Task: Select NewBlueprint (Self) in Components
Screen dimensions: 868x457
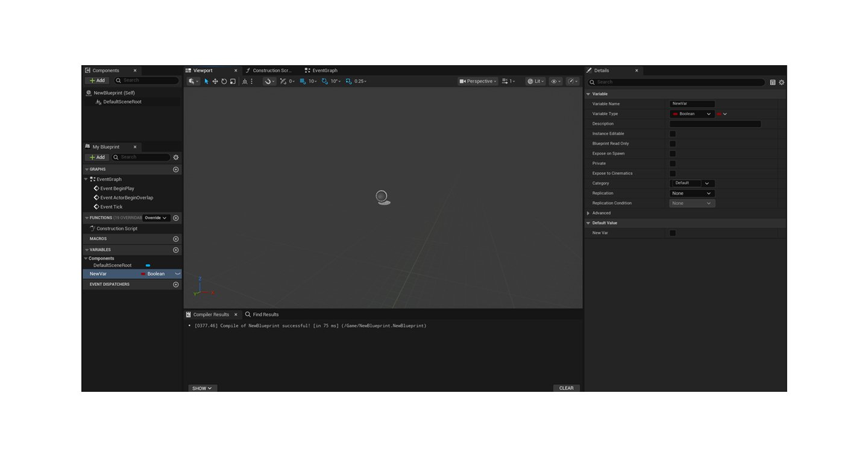Action: 114,93
